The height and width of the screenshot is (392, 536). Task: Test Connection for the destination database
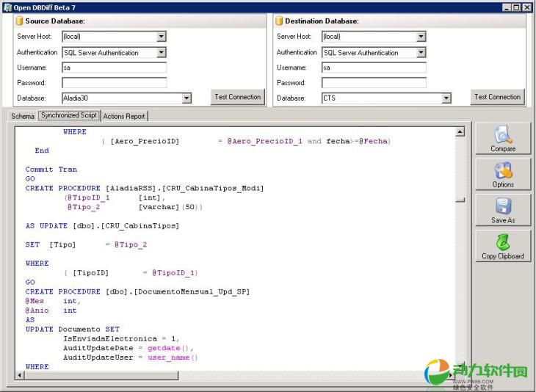pyautogui.click(x=497, y=97)
